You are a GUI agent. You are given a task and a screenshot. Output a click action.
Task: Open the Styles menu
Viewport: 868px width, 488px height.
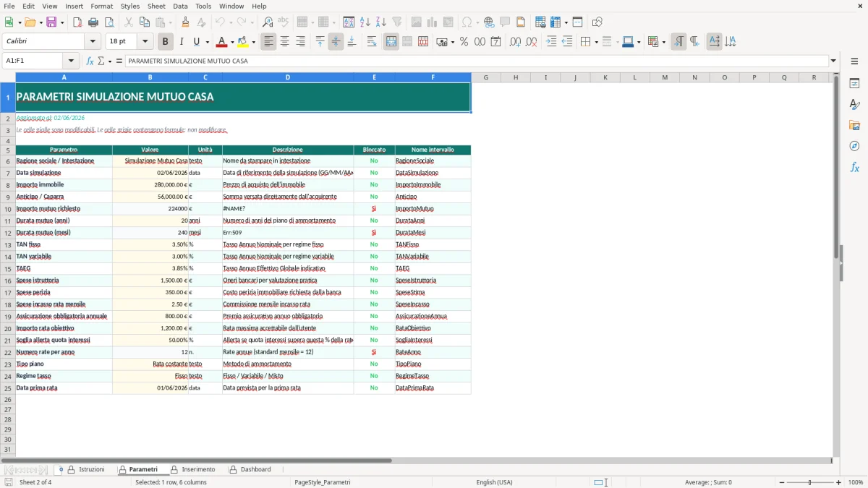(130, 6)
